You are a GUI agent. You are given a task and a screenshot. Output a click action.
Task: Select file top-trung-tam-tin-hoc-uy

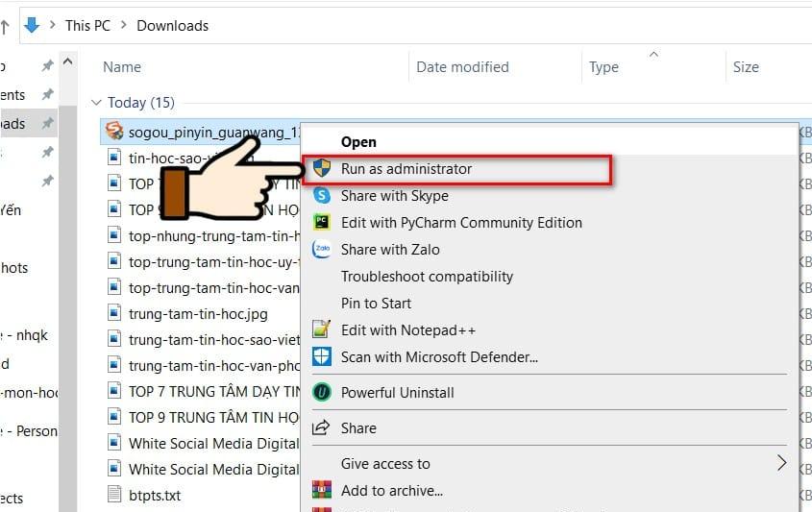214,262
